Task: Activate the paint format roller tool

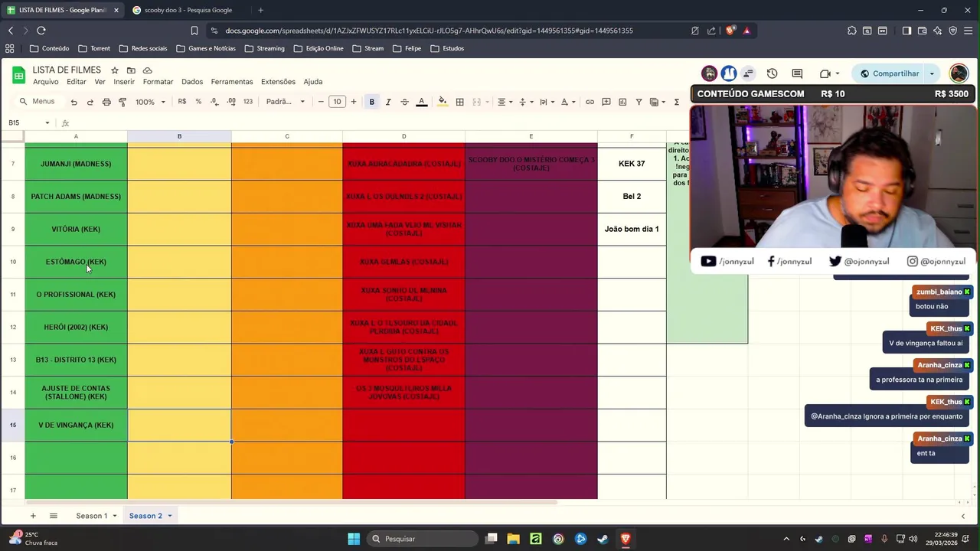Action: tap(122, 102)
